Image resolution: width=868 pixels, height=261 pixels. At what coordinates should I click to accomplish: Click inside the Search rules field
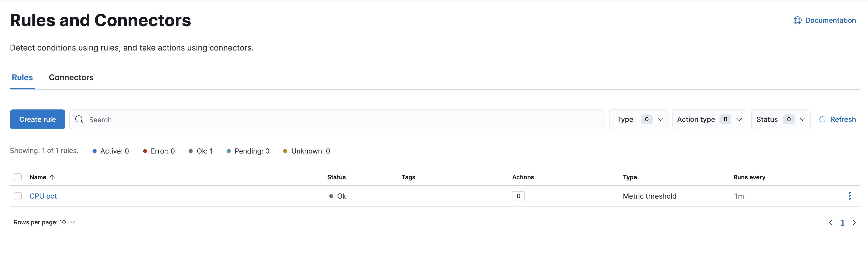point(337,119)
